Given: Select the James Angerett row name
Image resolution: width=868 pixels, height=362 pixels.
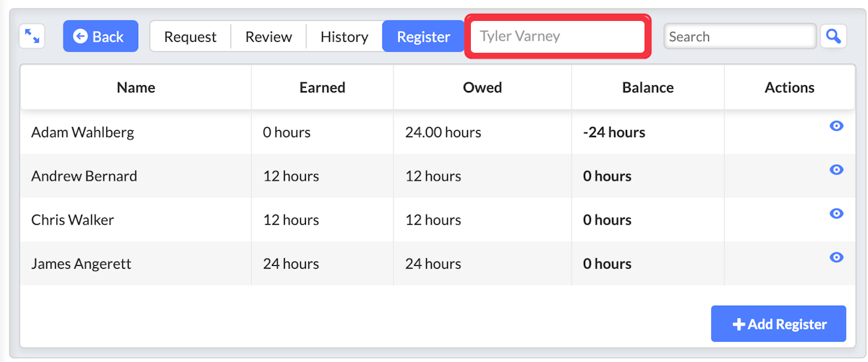Looking at the screenshot, I should pyautogui.click(x=81, y=264).
